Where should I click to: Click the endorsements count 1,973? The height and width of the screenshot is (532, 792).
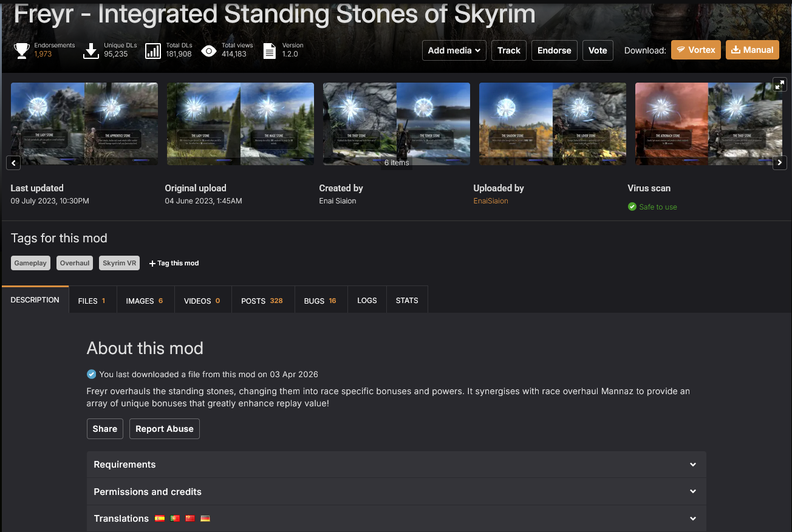tap(43, 54)
